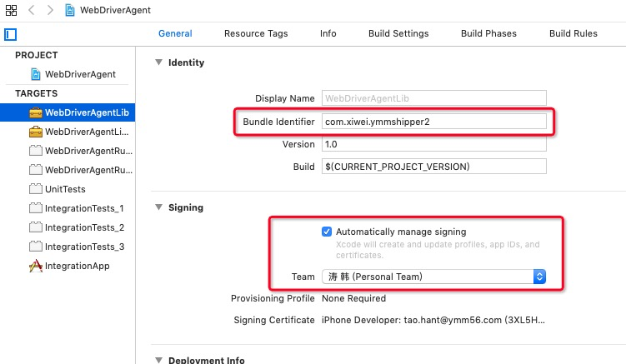Click the IntegrationApp application icon
Screen dimensions: 626x364
36,266
